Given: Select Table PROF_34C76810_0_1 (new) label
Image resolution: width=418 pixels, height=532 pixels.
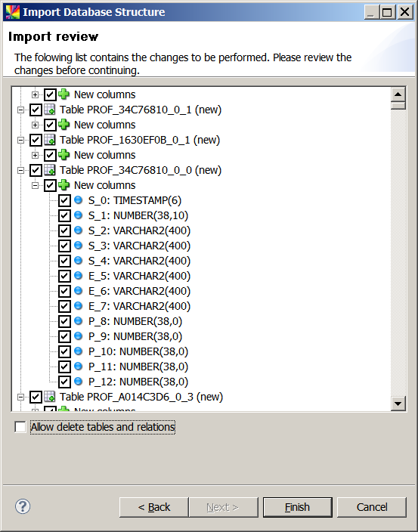Looking at the screenshot, I should click(141, 110).
